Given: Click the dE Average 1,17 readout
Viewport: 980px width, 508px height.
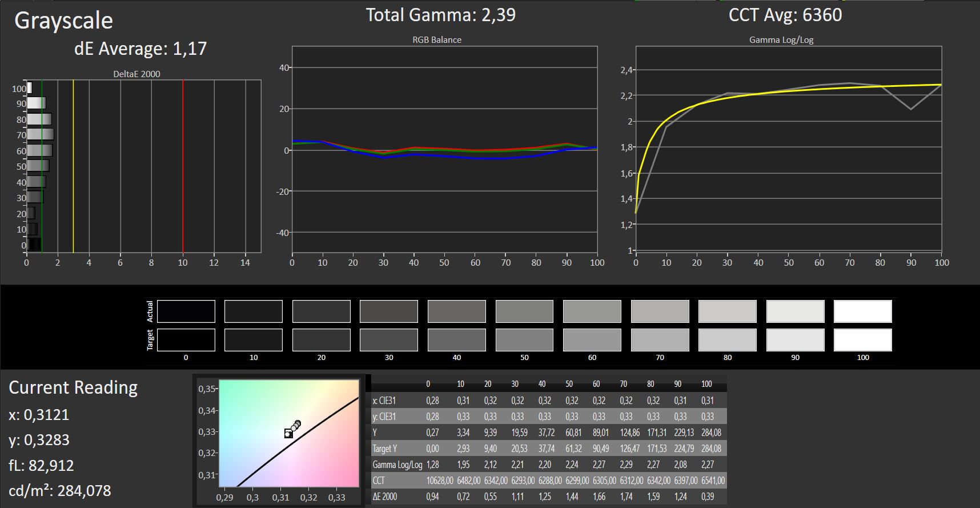Looking at the screenshot, I should tap(140, 49).
